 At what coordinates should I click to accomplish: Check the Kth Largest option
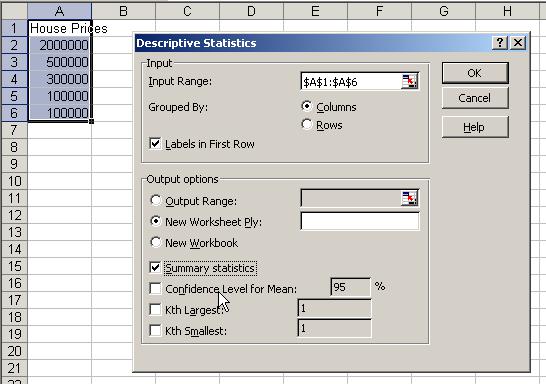point(155,309)
